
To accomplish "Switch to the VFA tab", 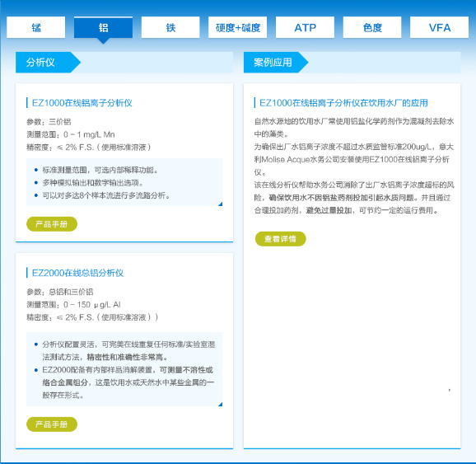I will [439, 27].
